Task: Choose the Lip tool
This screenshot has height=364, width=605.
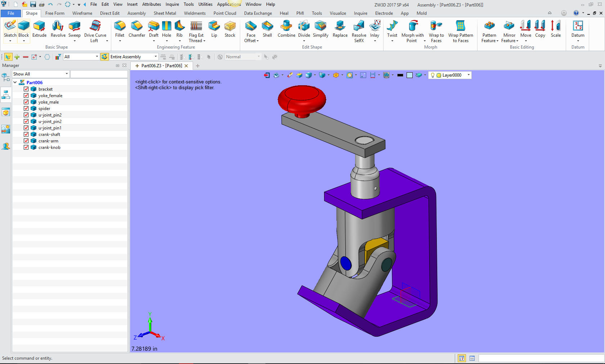Action: (214, 29)
